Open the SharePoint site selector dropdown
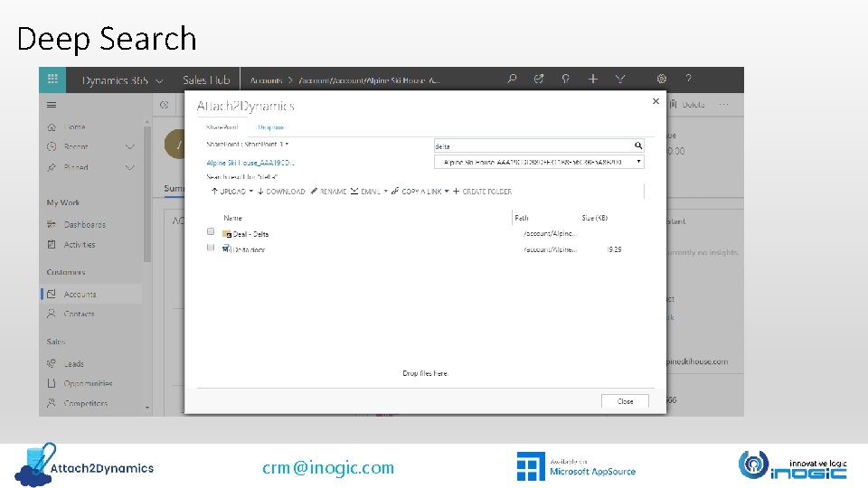The height and width of the screenshot is (488, 868). (248, 144)
